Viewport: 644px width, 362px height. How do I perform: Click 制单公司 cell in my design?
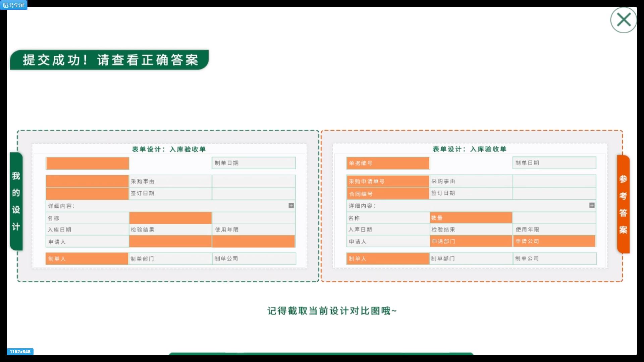254,259
